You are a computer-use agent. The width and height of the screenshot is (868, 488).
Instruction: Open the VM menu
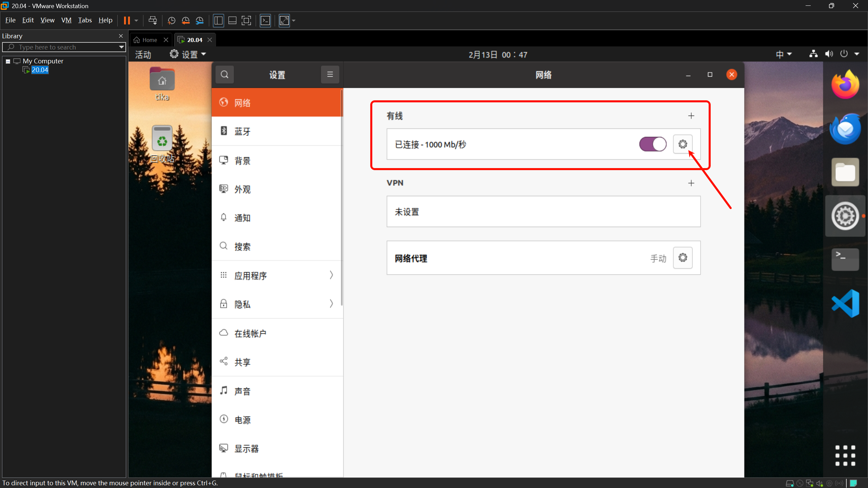point(66,20)
